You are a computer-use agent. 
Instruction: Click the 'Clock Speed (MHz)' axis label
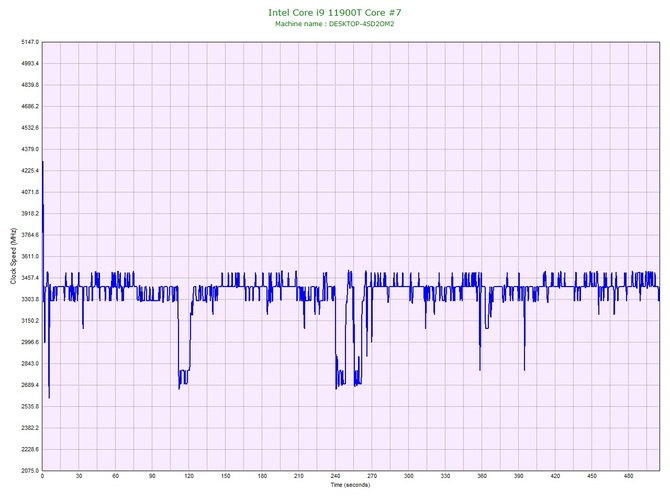(13, 255)
